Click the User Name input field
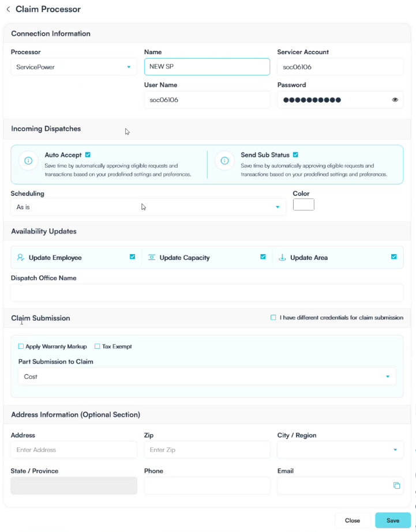Screen dimensions: 416x532 [x=207, y=100]
